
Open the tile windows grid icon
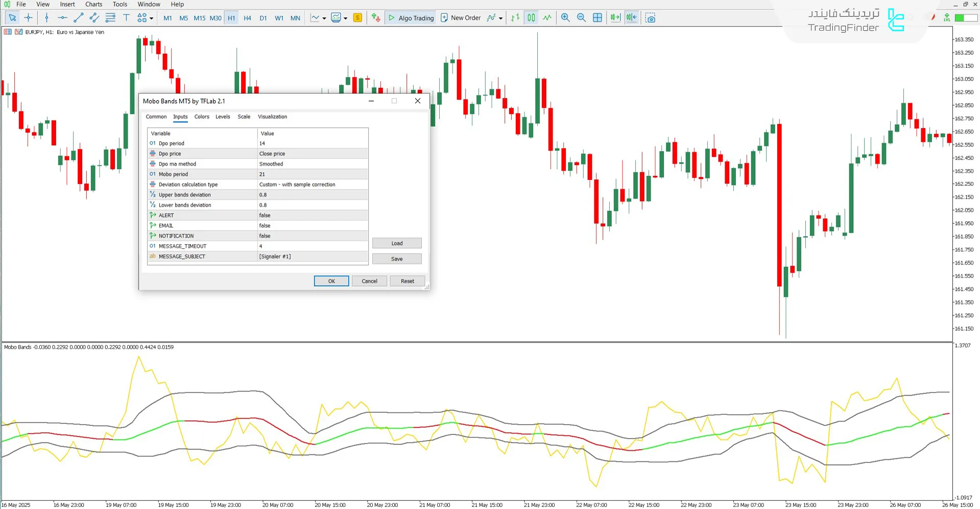(x=597, y=18)
